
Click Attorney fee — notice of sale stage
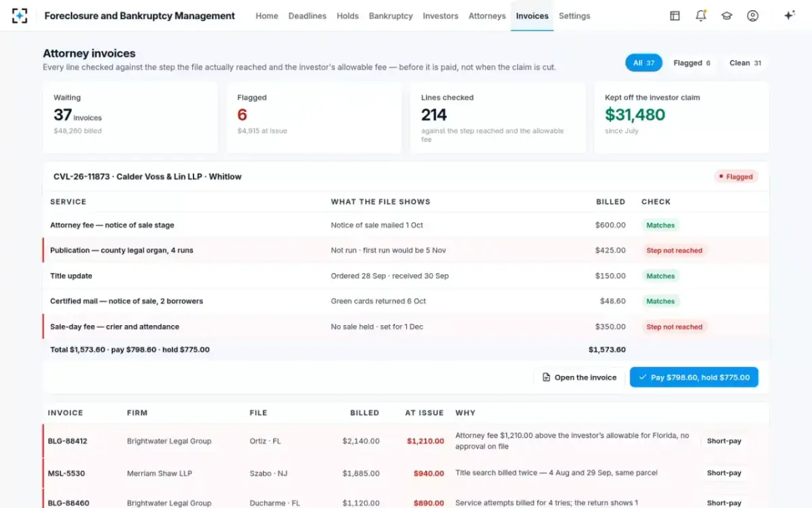pyautogui.click(x=112, y=225)
